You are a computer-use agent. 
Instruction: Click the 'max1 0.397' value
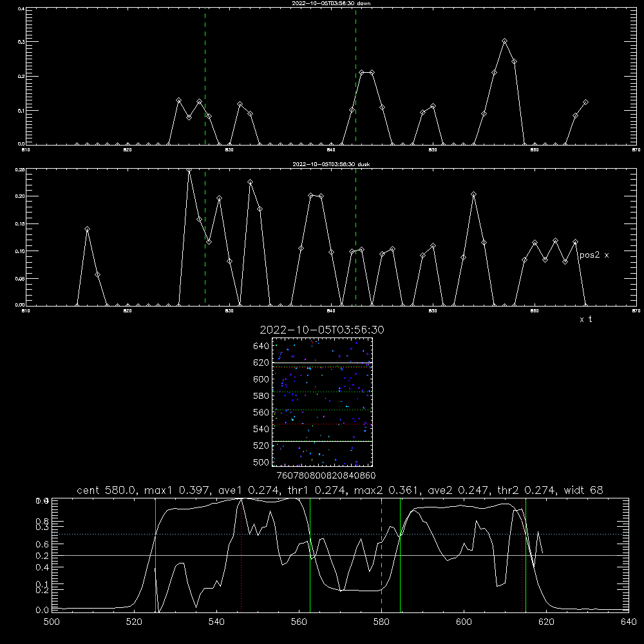(x=176, y=490)
